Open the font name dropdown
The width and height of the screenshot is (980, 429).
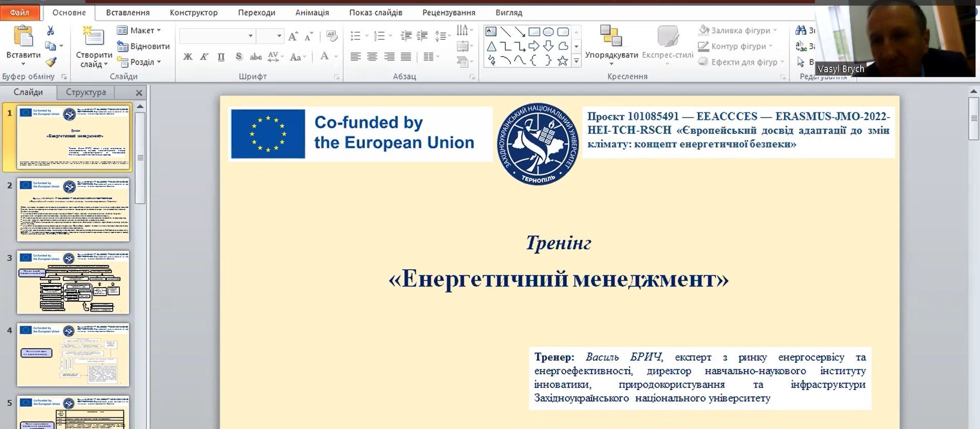point(251,36)
